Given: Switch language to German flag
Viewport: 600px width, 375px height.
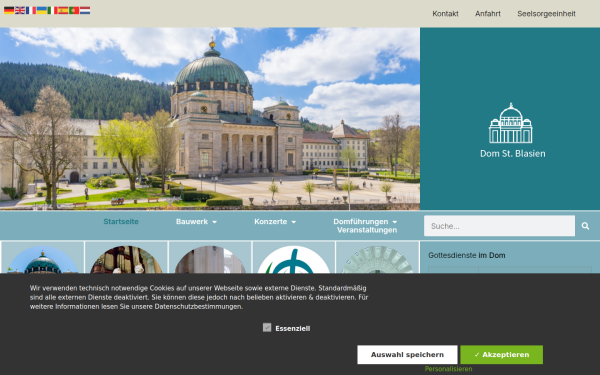Looking at the screenshot, I should (9, 11).
